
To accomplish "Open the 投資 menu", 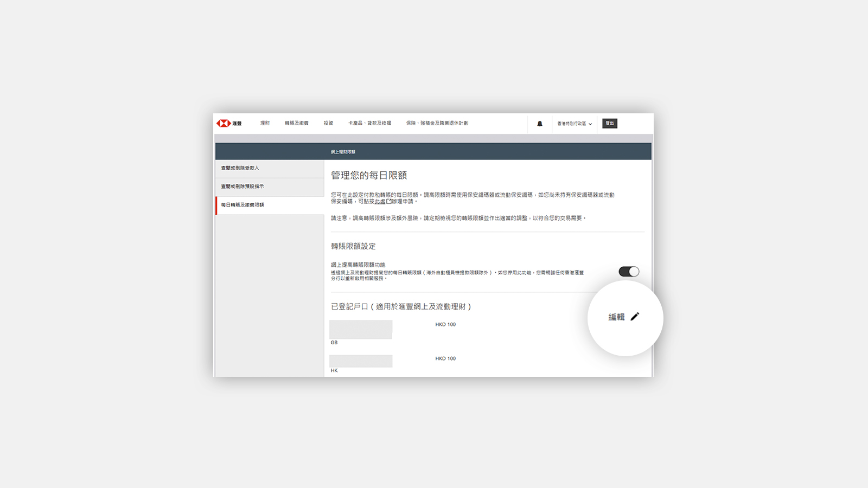I will click(x=328, y=123).
